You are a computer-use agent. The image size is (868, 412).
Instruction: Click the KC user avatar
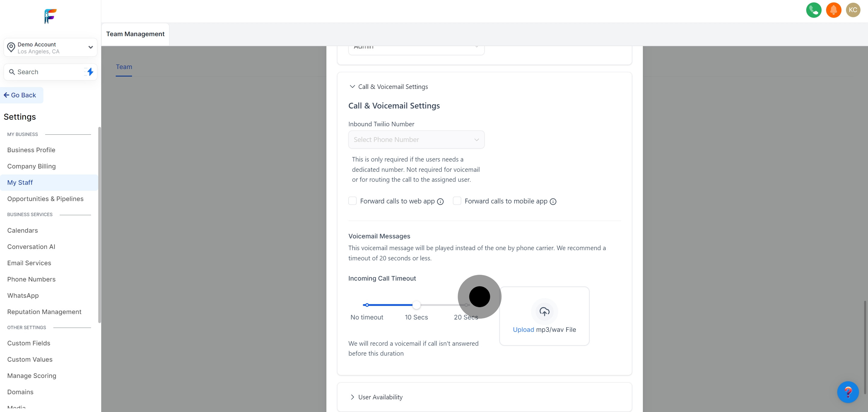pos(853,10)
